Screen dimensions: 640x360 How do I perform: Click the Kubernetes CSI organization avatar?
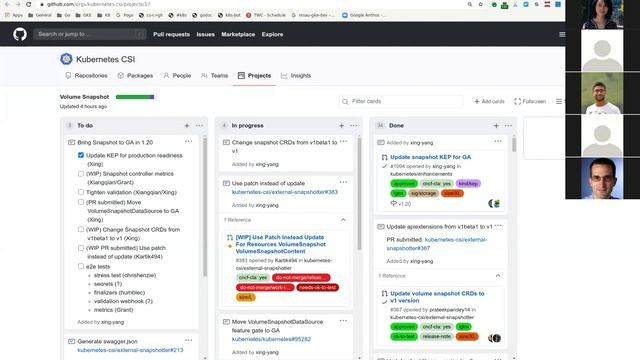[x=66, y=59]
